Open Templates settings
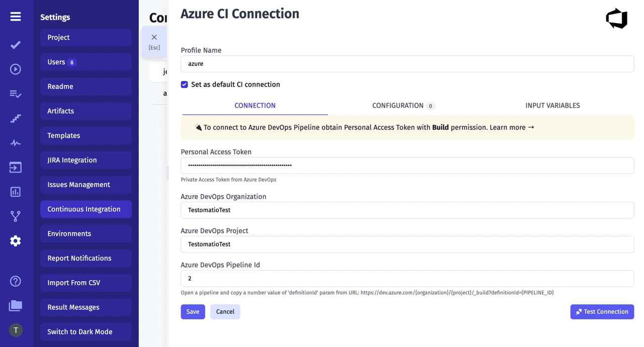This screenshot has height=347, width=644. click(86, 136)
